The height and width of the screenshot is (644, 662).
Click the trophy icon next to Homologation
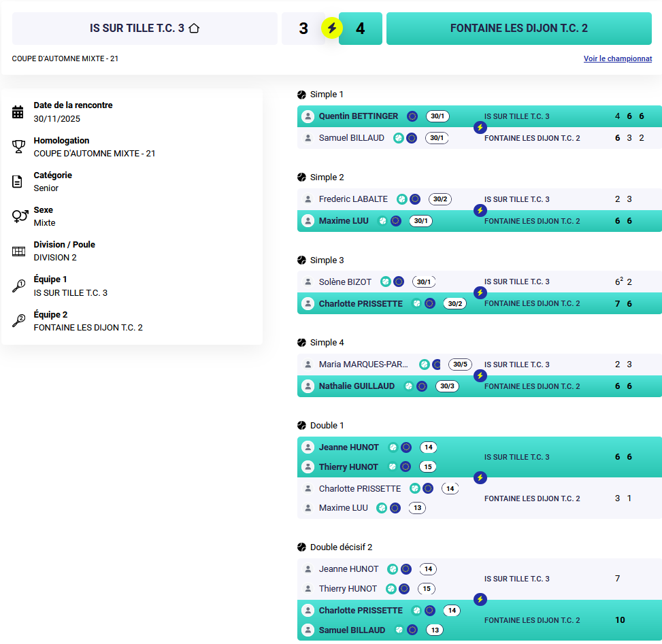click(x=18, y=147)
